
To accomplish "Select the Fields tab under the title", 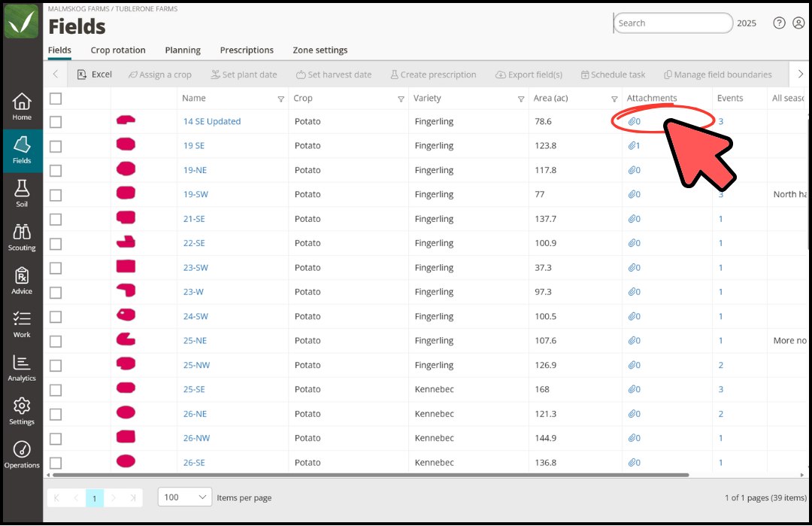I will [59, 50].
